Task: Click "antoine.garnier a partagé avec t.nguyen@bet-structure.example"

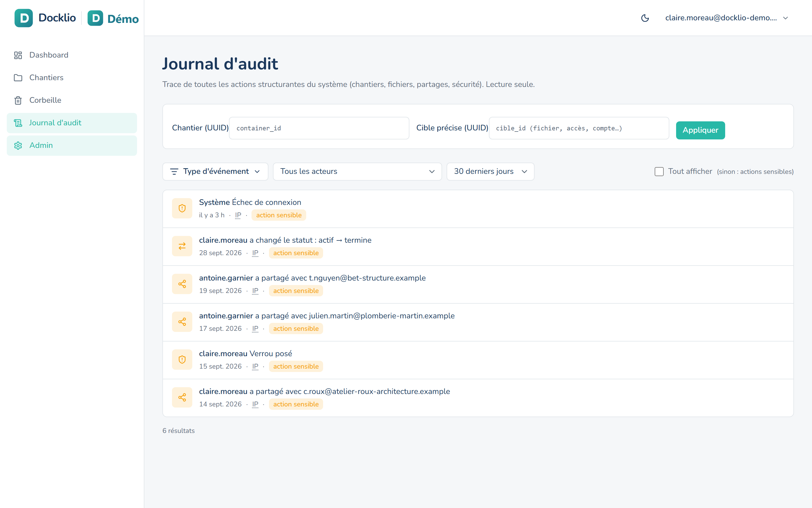Action: (312, 278)
